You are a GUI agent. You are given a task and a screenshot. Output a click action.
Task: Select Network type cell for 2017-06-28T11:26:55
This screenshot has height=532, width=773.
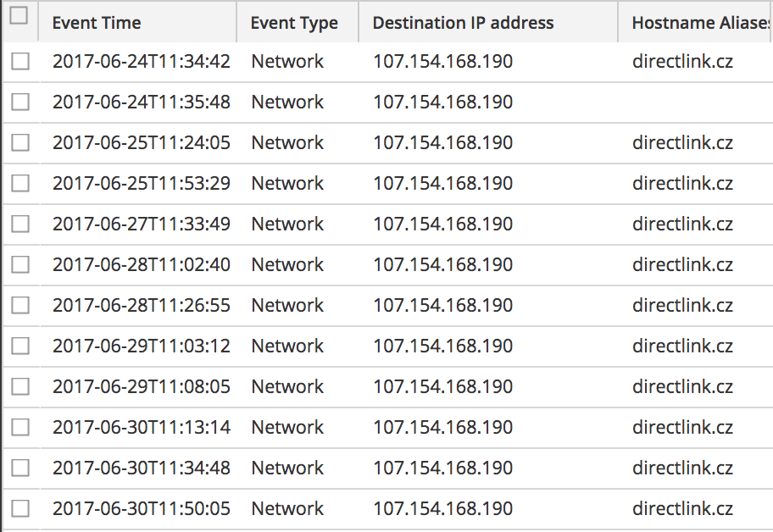287,305
